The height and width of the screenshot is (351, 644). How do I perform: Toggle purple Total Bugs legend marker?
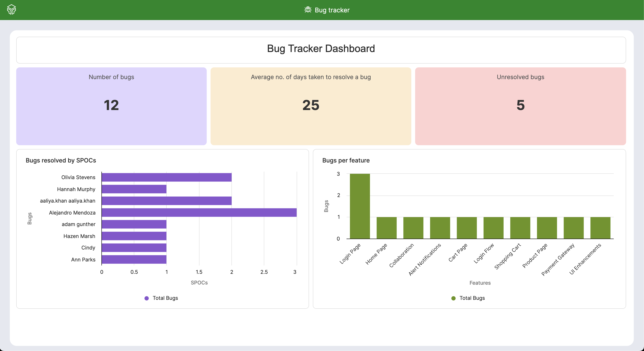(147, 298)
